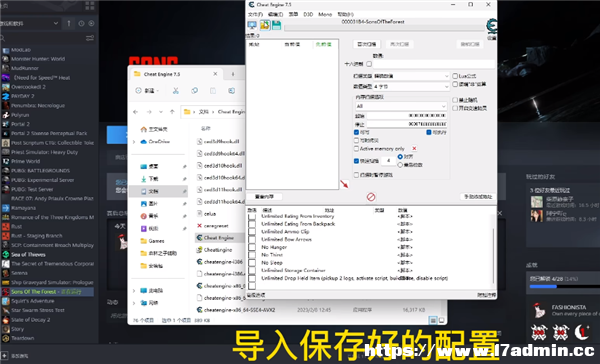Click the up arrow navigation icon in Explorer
The height and width of the screenshot is (364, 600).
tap(172, 112)
